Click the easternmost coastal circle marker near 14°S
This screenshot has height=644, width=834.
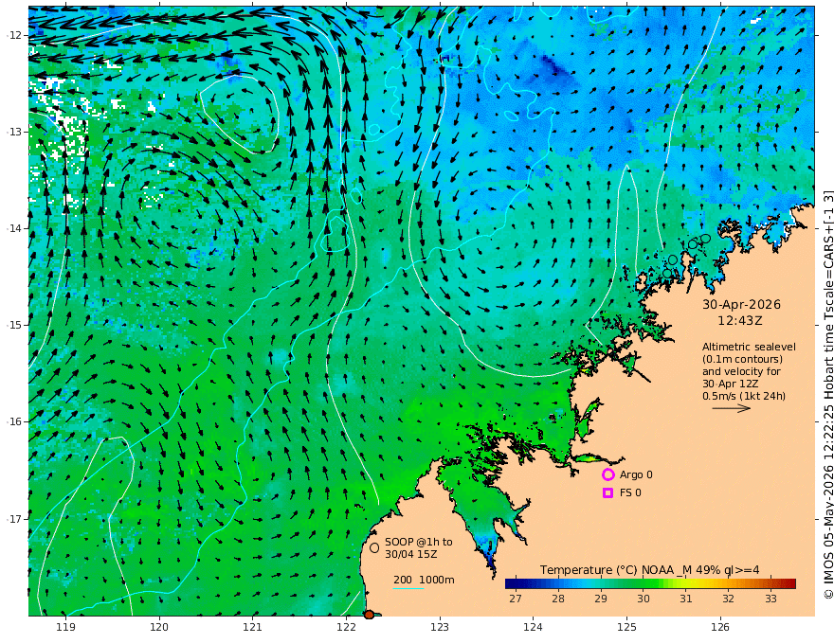point(705,239)
